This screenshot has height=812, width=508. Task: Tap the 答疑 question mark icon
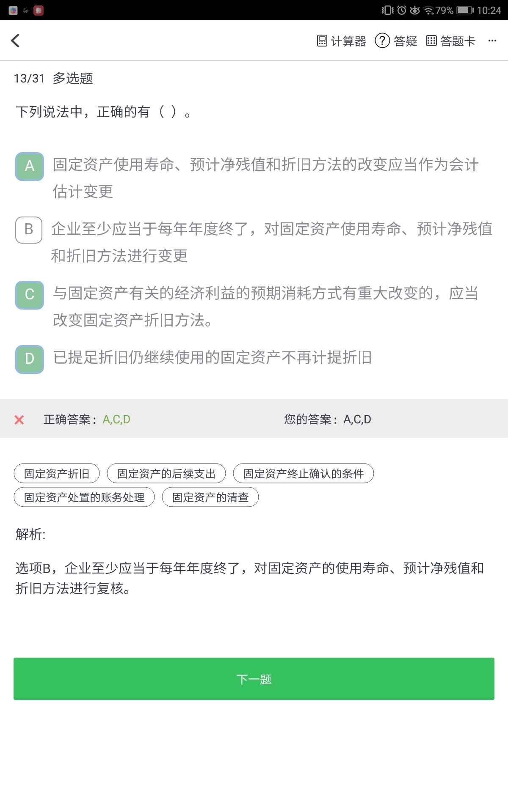point(382,41)
